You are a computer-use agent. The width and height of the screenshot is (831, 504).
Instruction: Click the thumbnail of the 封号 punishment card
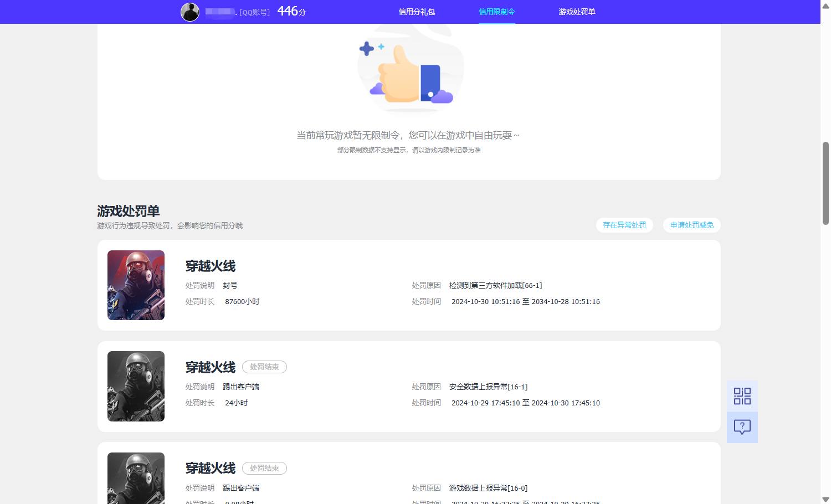pos(136,285)
